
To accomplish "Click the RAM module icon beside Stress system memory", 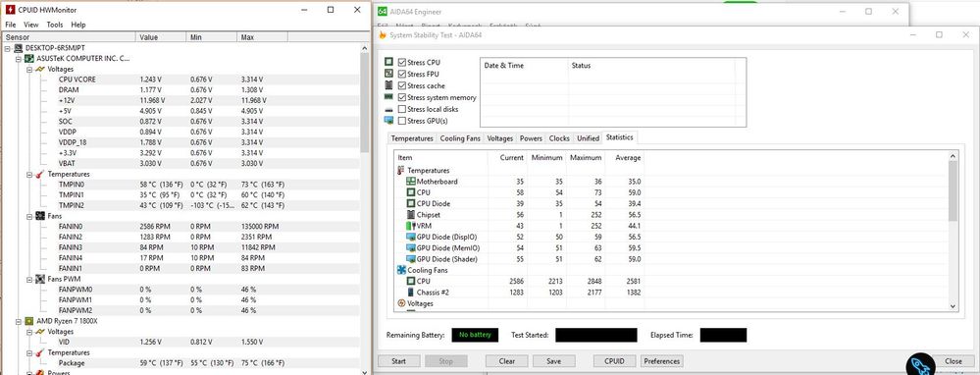I will 388,97.
